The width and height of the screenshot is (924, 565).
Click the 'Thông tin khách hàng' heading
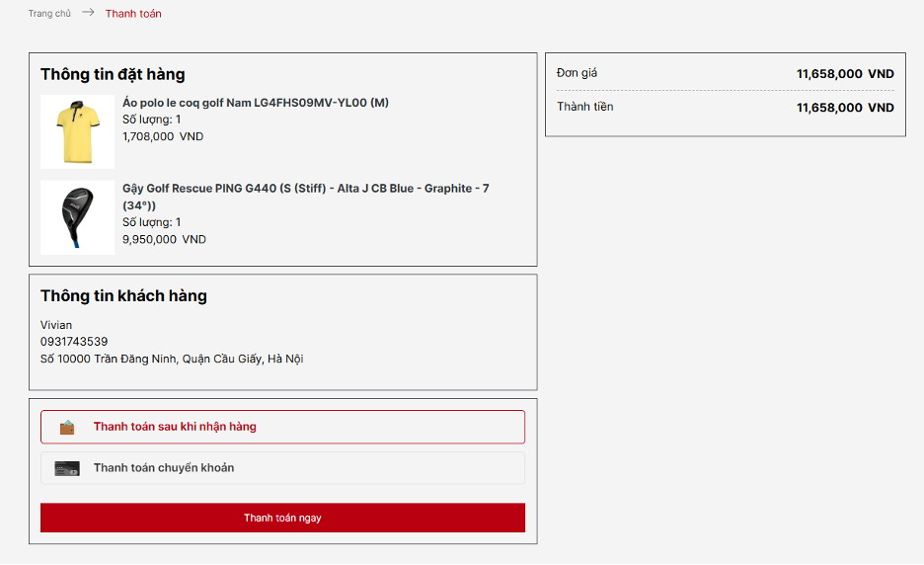[123, 295]
